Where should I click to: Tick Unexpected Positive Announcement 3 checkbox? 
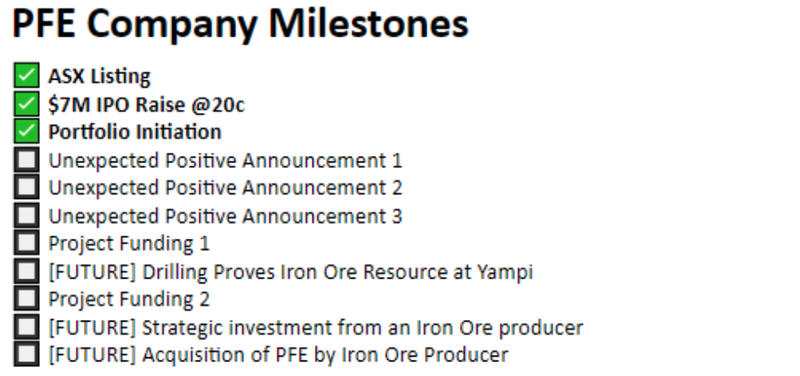26,215
